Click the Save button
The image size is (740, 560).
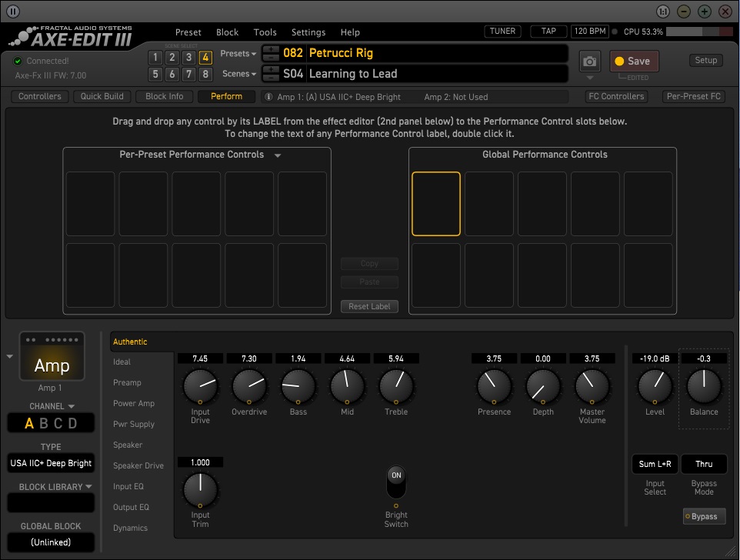633,62
